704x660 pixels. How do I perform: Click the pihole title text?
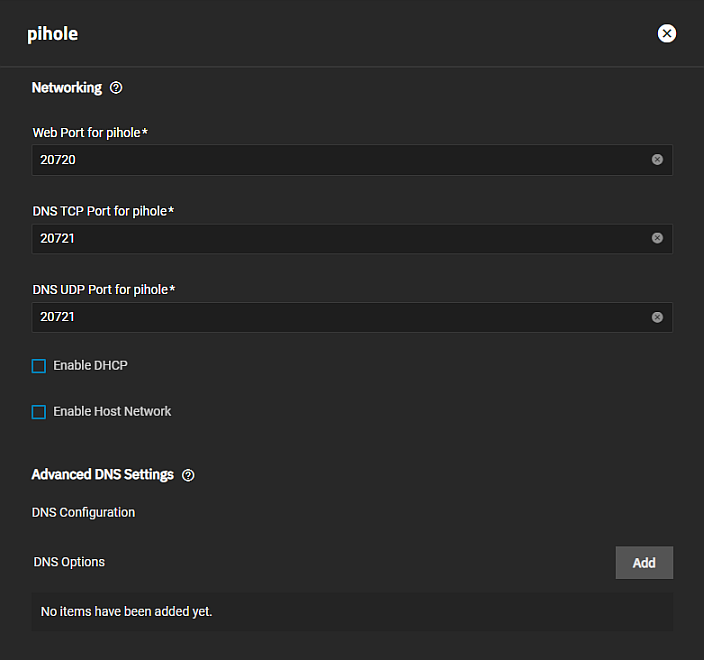click(53, 34)
